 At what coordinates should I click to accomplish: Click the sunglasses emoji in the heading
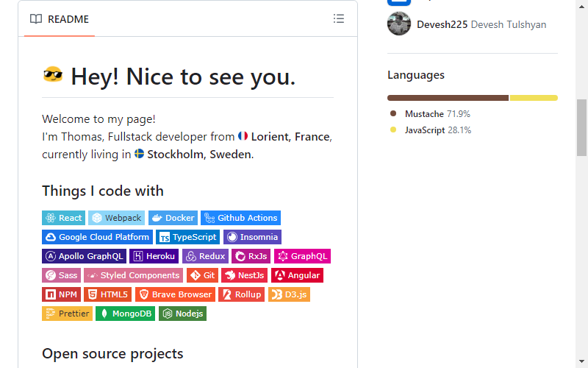pos(53,74)
